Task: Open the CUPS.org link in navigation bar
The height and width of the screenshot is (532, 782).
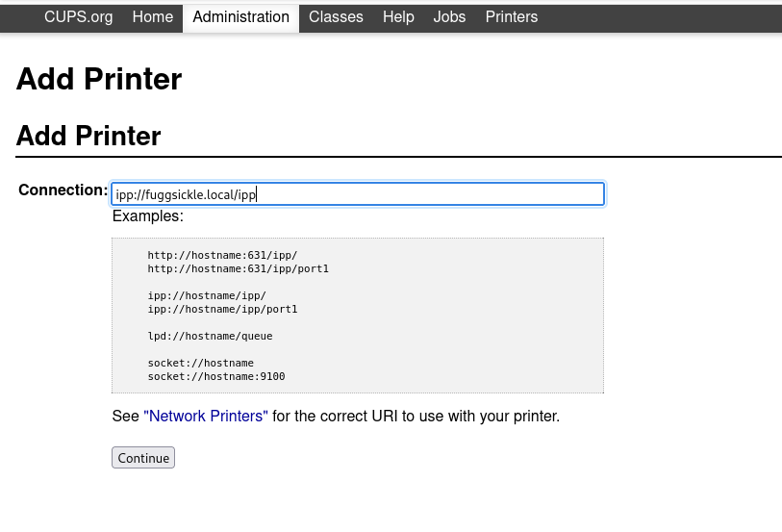Action: (78, 17)
